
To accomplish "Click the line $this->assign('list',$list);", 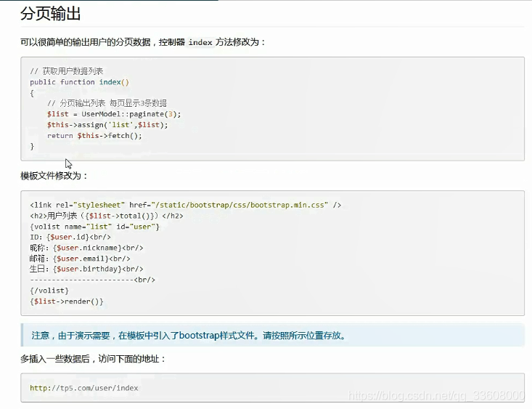I will click(107, 125).
